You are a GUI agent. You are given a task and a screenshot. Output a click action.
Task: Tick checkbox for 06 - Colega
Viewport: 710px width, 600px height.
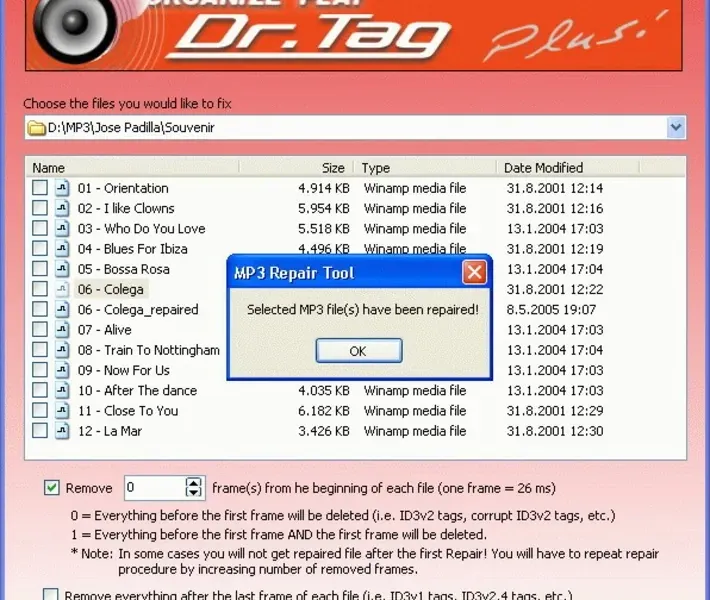[x=40, y=288]
